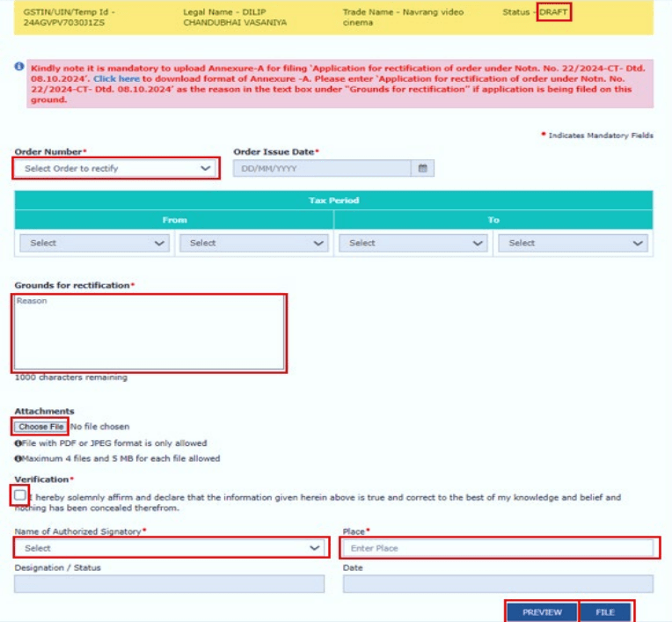Image resolution: width=672 pixels, height=622 pixels.
Task: Follow the Click here link for Annexure-A format
Action: (116, 78)
